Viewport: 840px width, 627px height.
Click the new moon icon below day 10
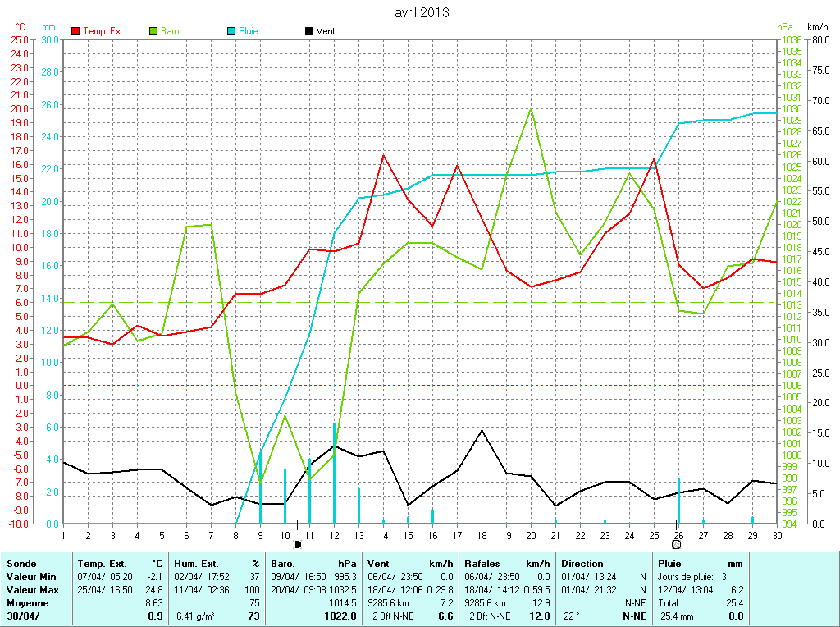[297, 544]
